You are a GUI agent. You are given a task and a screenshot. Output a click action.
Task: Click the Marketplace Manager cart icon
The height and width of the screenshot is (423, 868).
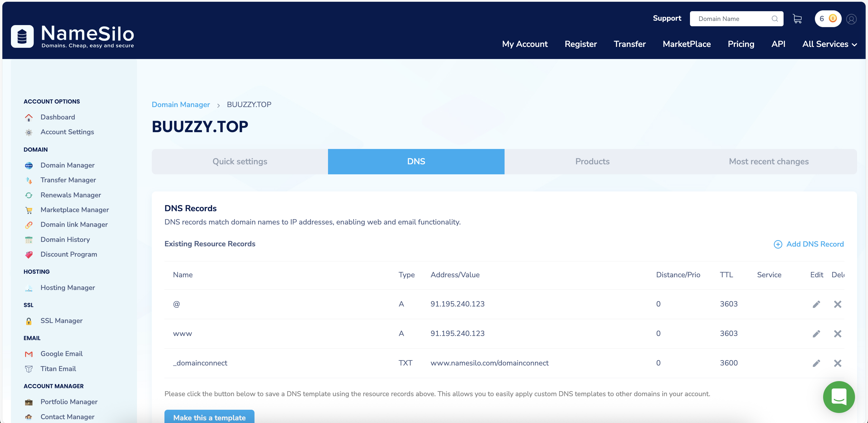click(x=29, y=210)
